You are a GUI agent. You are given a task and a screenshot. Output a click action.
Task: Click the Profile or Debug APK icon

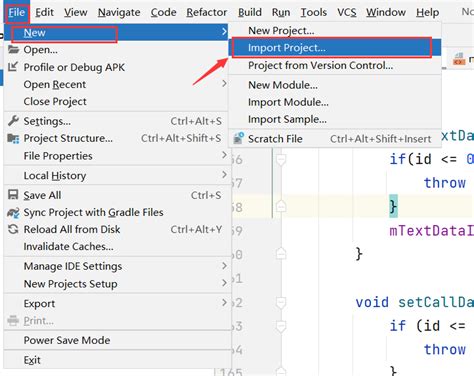tap(13, 67)
